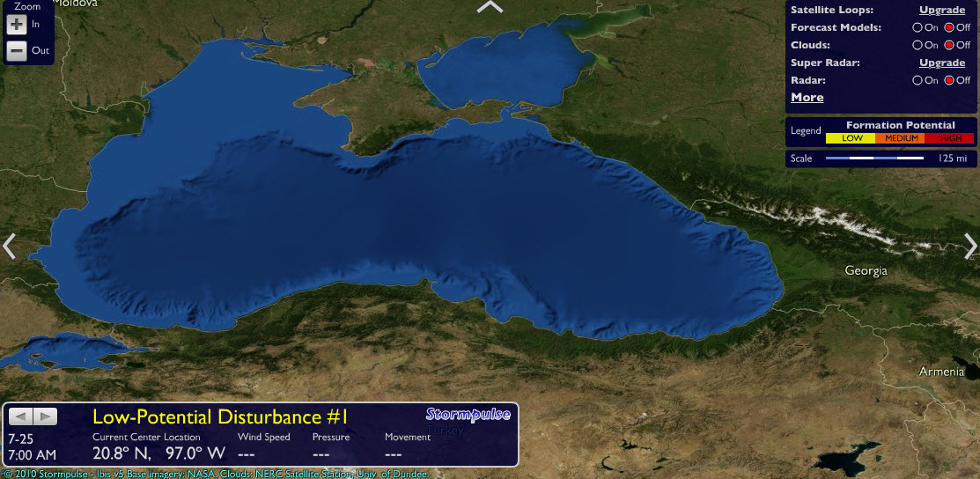The height and width of the screenshot is (479, 980).
Task: Enable Clouds overlay On option
Action: (x=917, y=45)
